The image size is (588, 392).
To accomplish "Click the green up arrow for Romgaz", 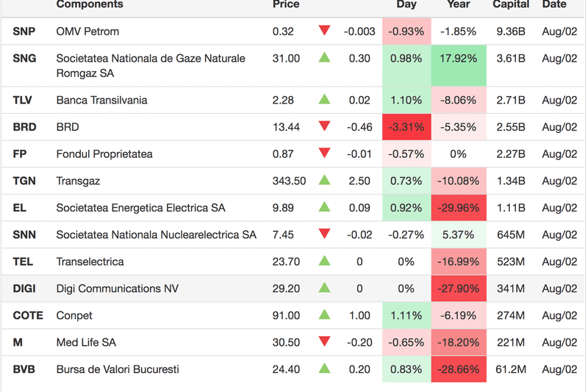I will (324, 58).
